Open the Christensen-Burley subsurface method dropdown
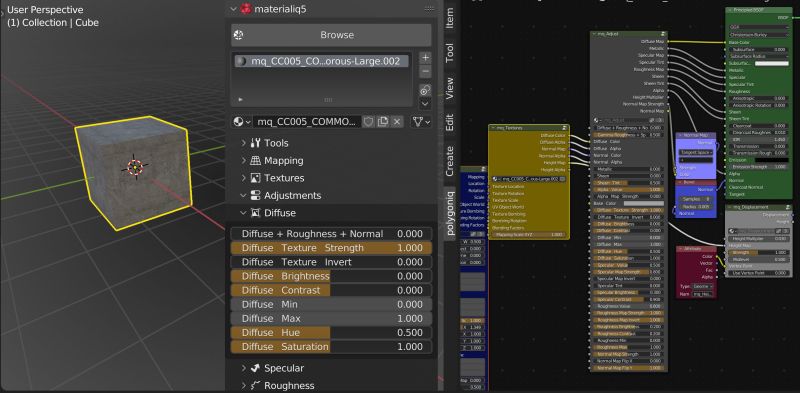The width and height of the screenshot is (800, 393). click(x=758, y=35)
